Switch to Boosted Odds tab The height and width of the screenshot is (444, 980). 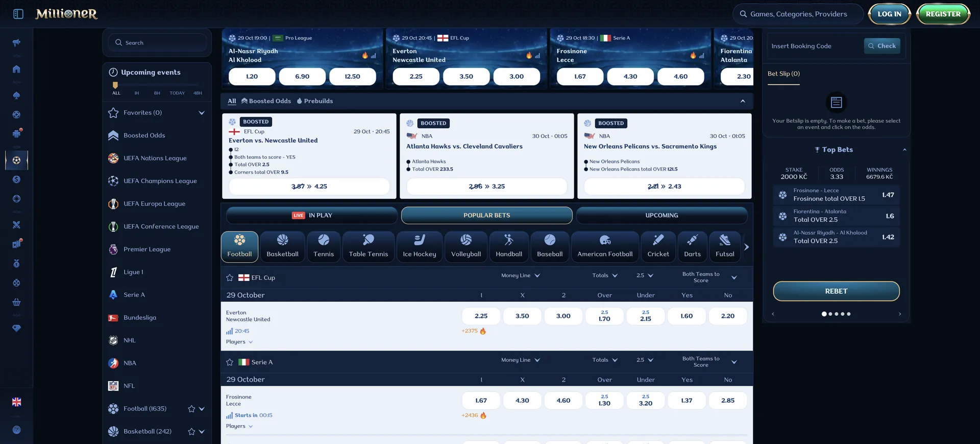point(266,101)
